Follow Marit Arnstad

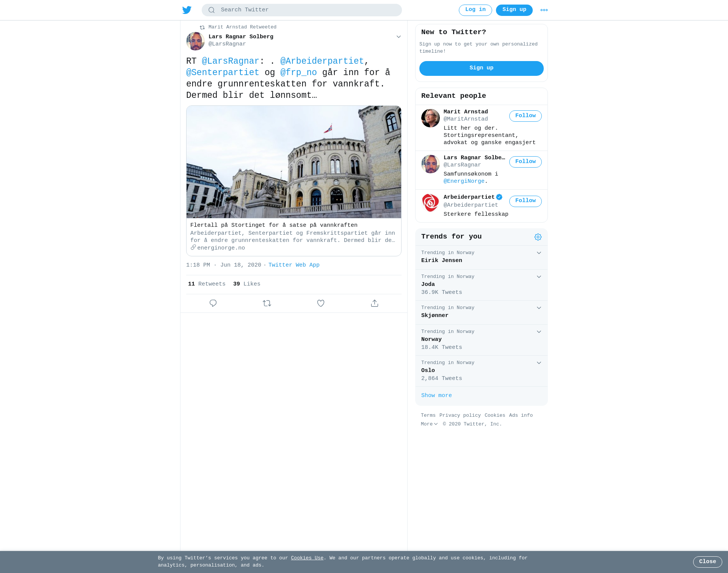coord(526,116)
